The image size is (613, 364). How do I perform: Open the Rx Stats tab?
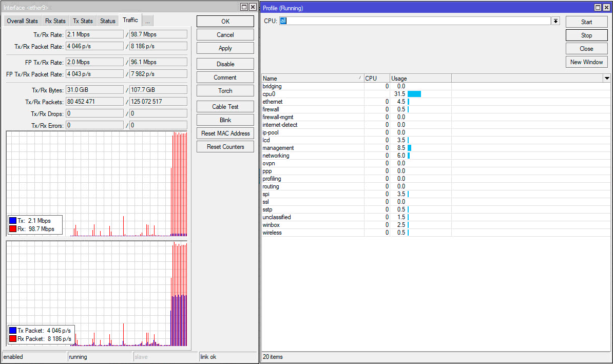(x=55, y=21)
